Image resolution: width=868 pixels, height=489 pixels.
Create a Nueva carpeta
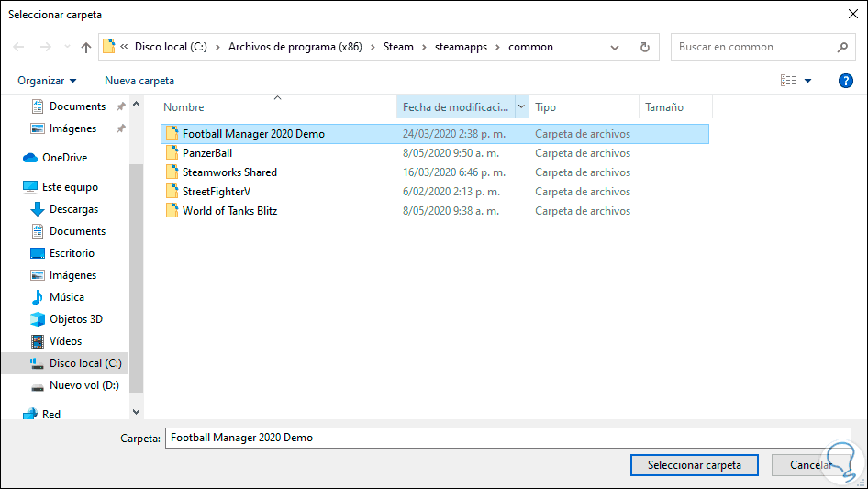[139, 81]
